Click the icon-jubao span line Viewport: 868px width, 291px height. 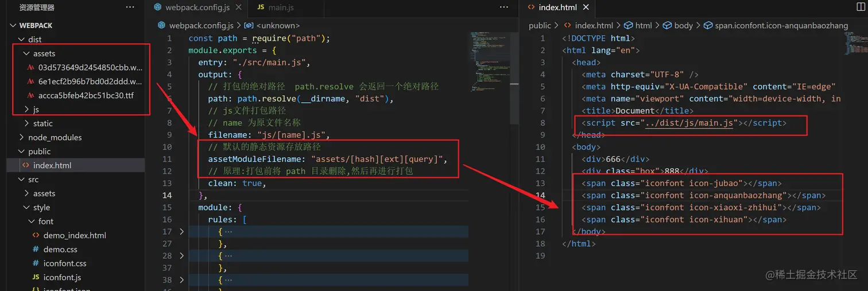pyautogui.click(x=681, y=183)
